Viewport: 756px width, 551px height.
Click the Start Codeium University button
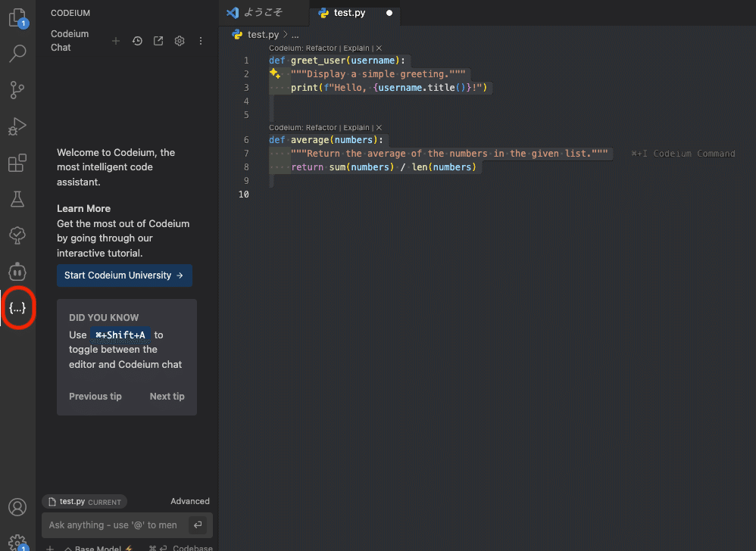pyautogui.click(x=124, y=275)
